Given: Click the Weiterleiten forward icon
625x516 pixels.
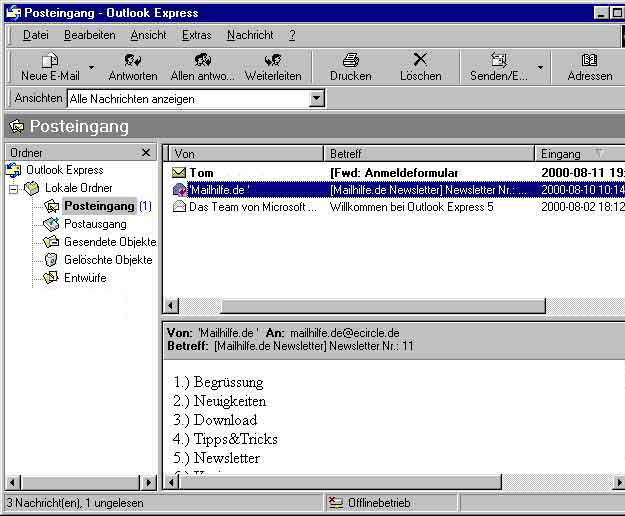Looking at the screenshot, I should 273,60.
